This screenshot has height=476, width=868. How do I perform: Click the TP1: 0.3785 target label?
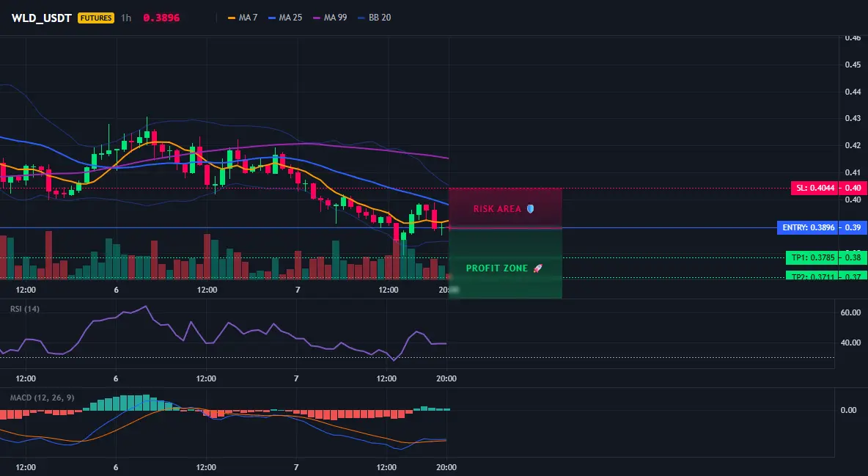(812, 257)
